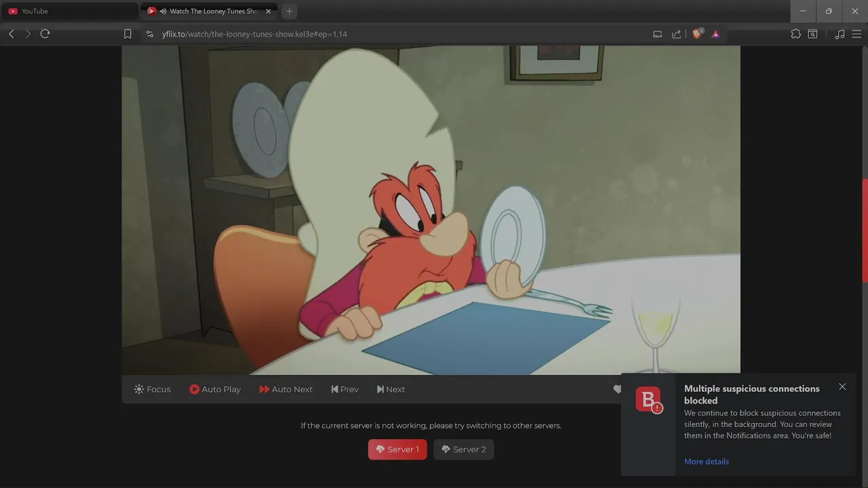
Task: Open the Brave Shields lion icon
Action: pyautogui.click(x=697, y=34)
